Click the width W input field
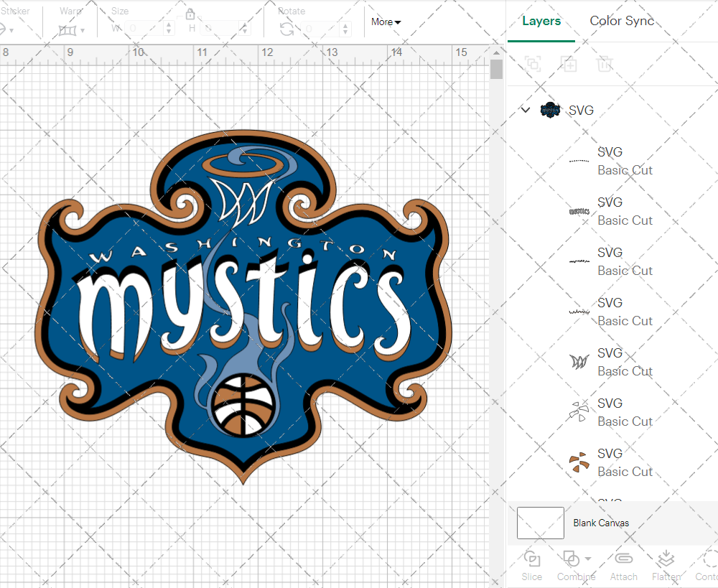The width and height of the screenshot is (718, 588). click(145, 29)
